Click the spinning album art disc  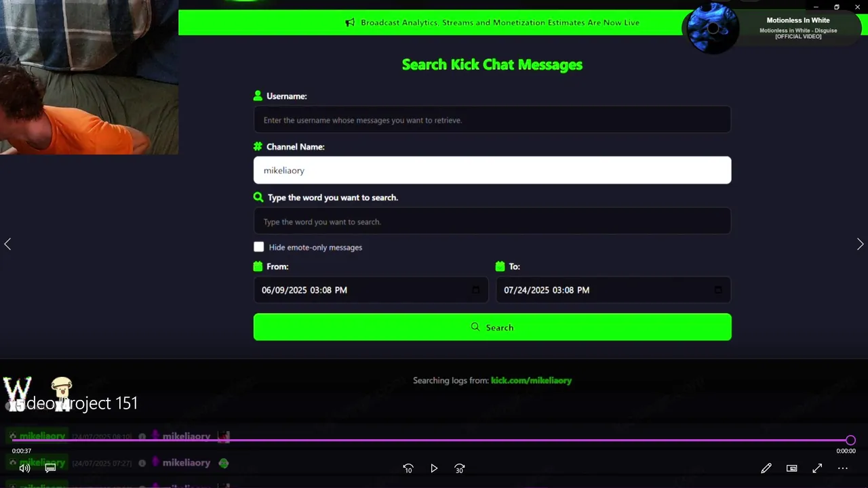click(713, 28)
